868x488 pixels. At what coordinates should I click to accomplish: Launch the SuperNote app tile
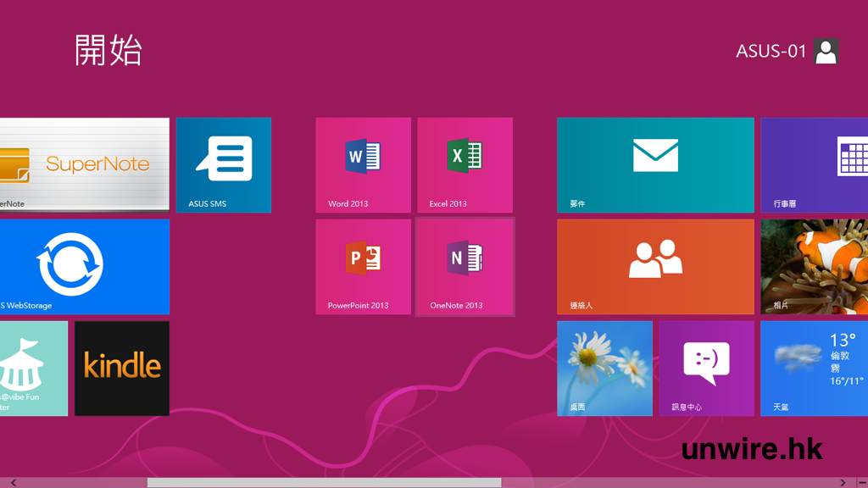(x=84, y=165)
